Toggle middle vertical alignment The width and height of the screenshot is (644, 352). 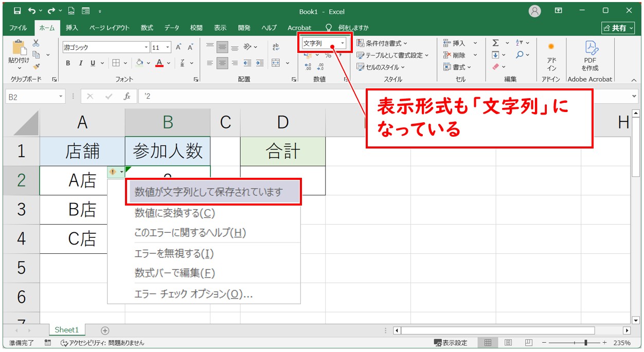click(222, 47)
